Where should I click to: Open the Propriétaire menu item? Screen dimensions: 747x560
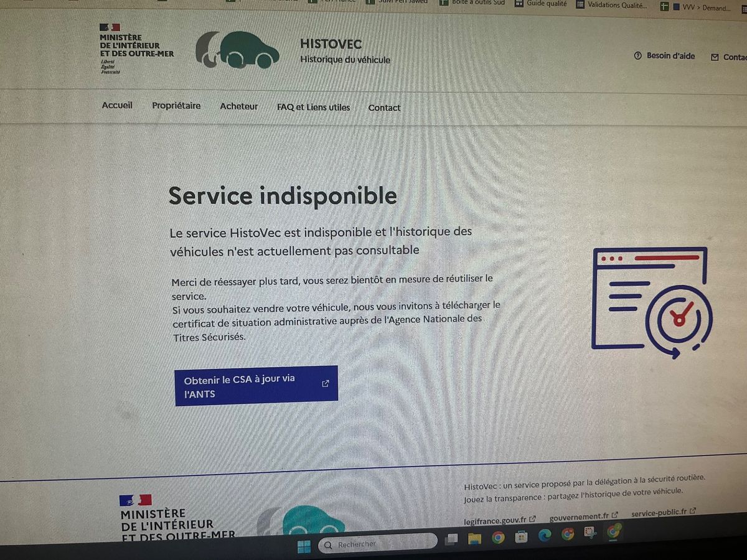tap(176, 106)
